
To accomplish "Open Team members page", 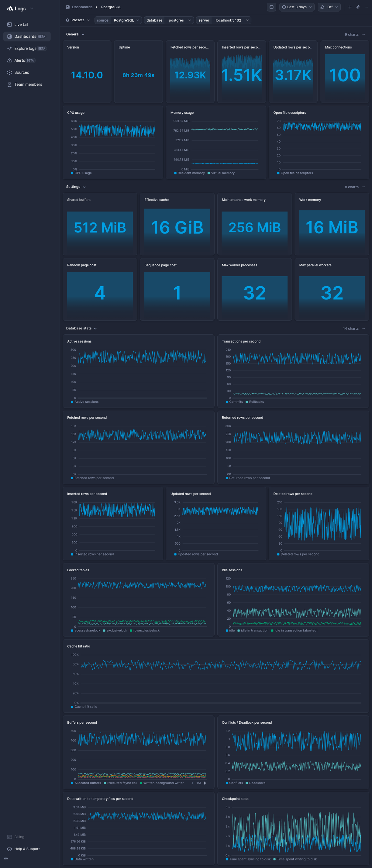I will pyautogui.click(x=28, y=84).
